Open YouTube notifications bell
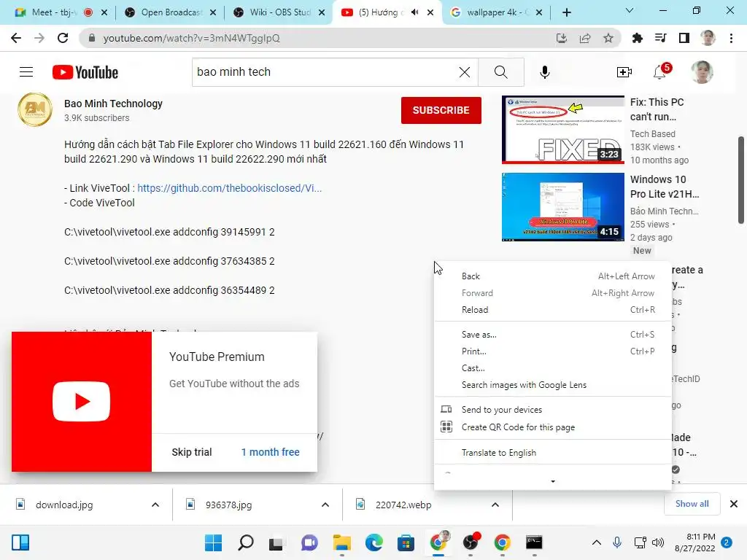 coord(659,72)
